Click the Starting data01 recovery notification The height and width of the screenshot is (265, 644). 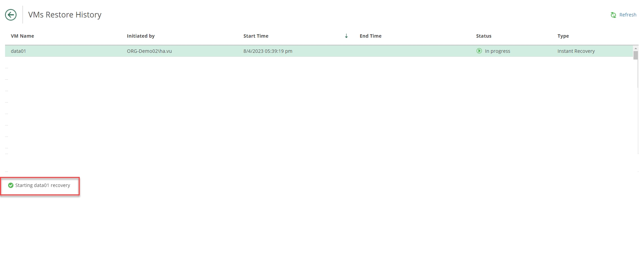[x=42, y=185]
